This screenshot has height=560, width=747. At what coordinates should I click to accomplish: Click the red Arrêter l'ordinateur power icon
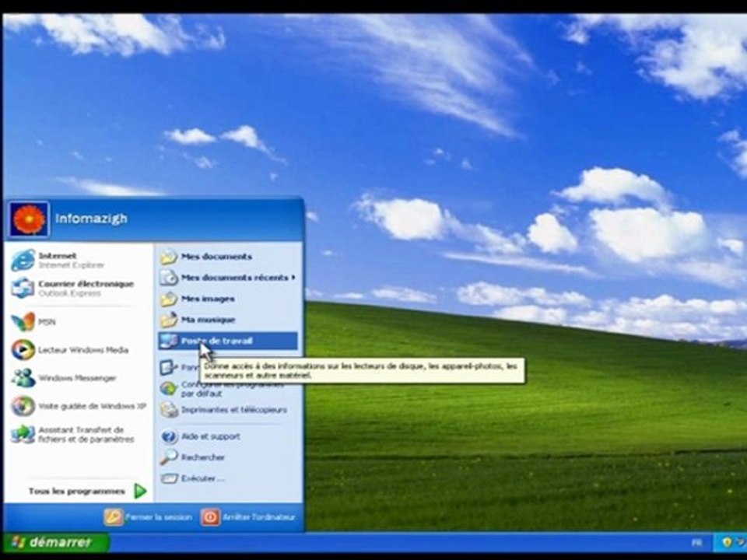pyautogui.click(x=210, y=517)
